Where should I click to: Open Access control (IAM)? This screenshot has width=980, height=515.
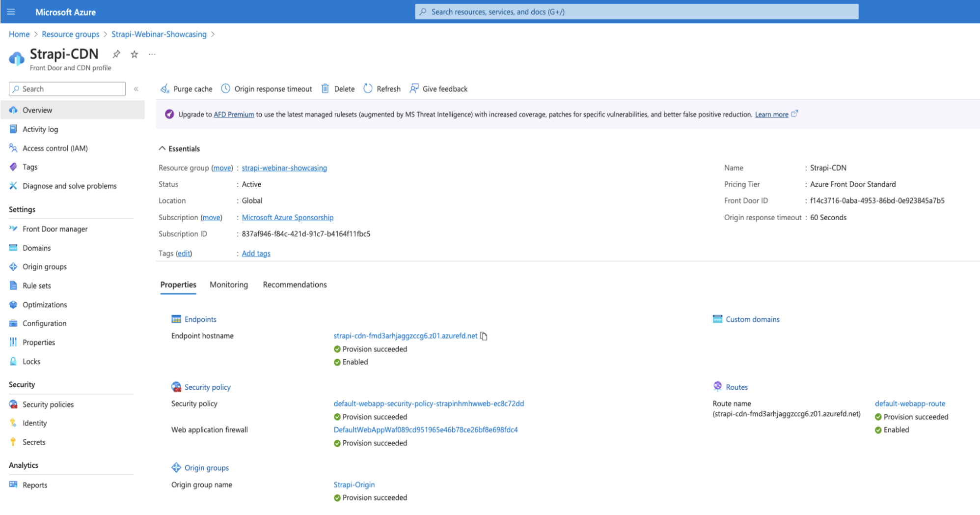click(55, 148)
